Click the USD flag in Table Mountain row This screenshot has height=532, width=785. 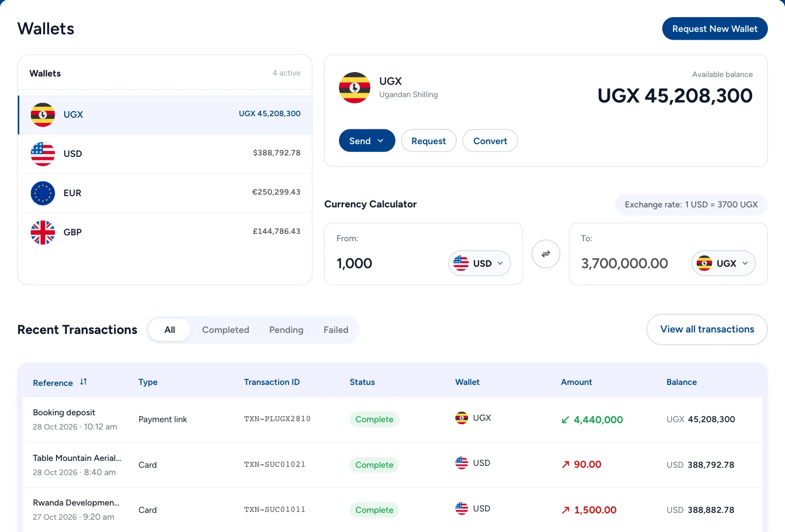coord(461,463)
